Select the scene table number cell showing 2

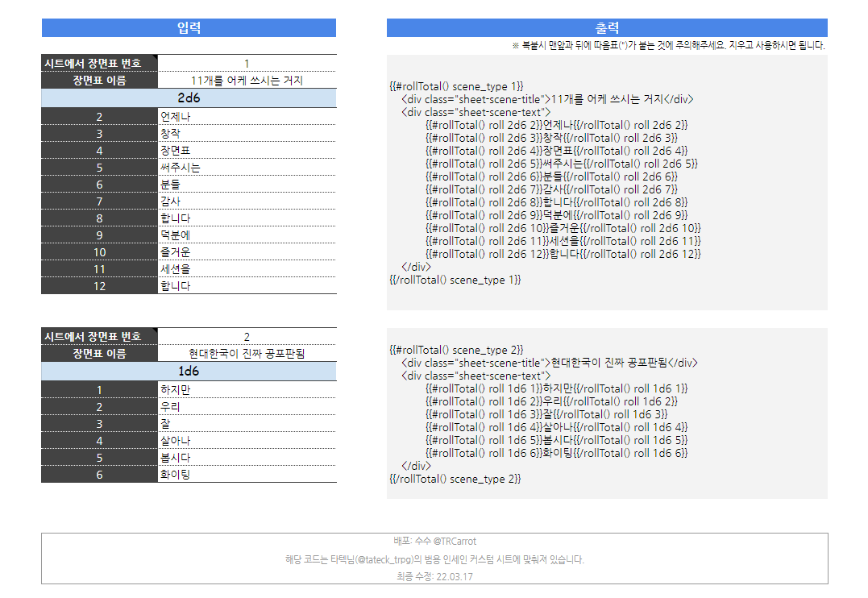pyautogui.click(x=247, y=336)
